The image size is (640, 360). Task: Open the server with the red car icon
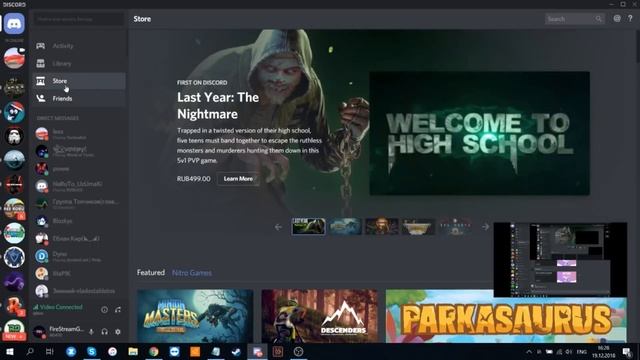click(14, 58)
